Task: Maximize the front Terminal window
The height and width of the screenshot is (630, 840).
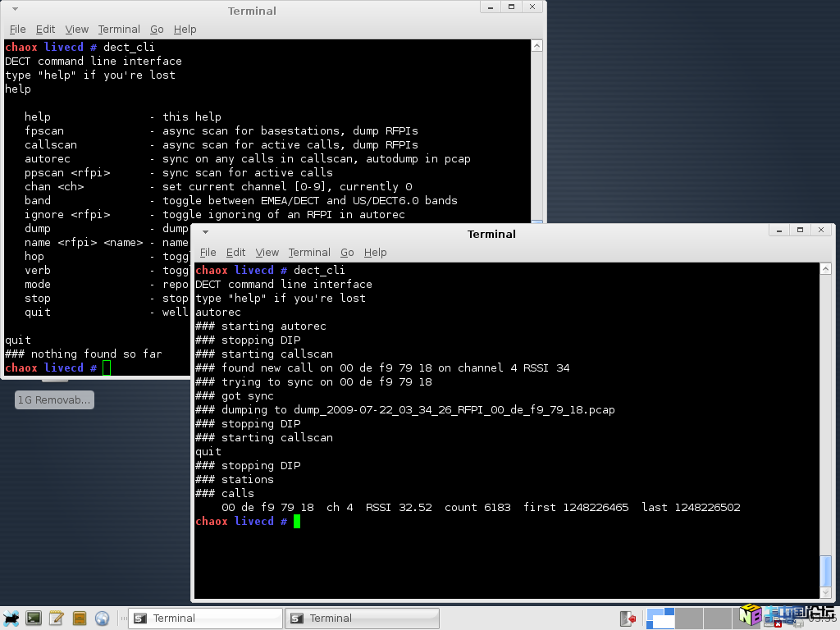Action: point(800,231)
